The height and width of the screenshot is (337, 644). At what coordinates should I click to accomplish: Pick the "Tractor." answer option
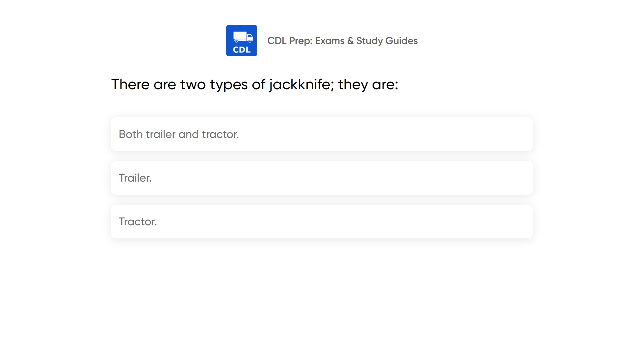point(322,222)
